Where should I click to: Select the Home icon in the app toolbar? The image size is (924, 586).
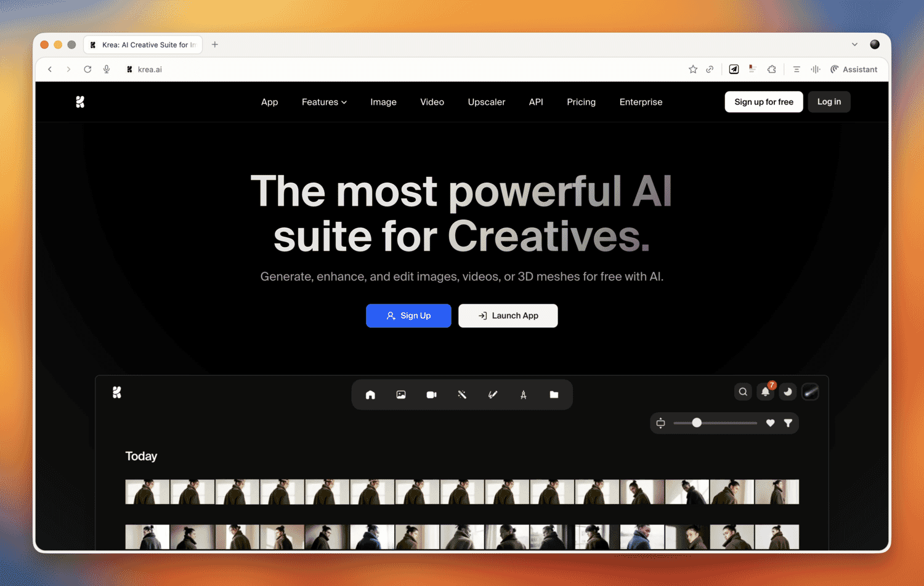370,394
